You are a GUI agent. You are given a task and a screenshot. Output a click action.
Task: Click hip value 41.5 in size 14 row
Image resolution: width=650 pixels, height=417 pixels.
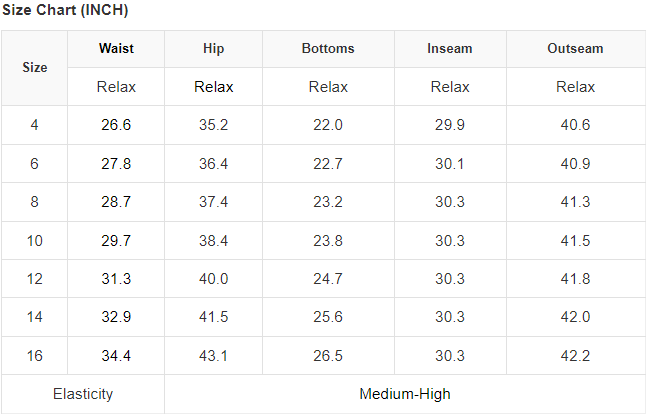[x=213, y=317]
